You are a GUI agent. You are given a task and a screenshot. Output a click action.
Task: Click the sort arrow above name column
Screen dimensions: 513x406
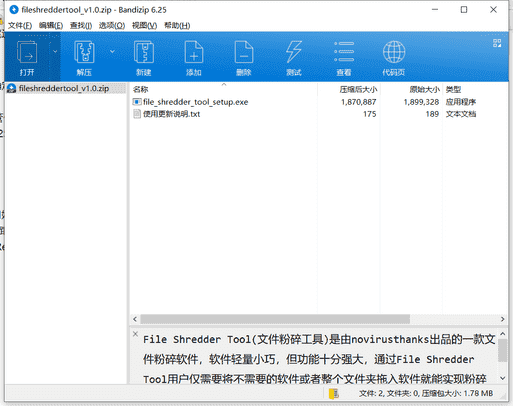(224, 85)
